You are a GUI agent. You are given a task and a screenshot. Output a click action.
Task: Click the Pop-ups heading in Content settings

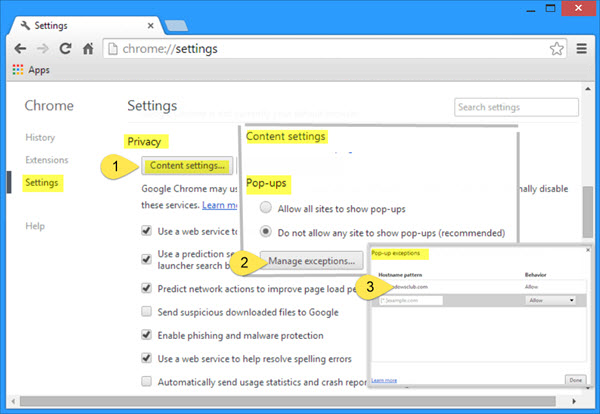(x=266, y=183)
